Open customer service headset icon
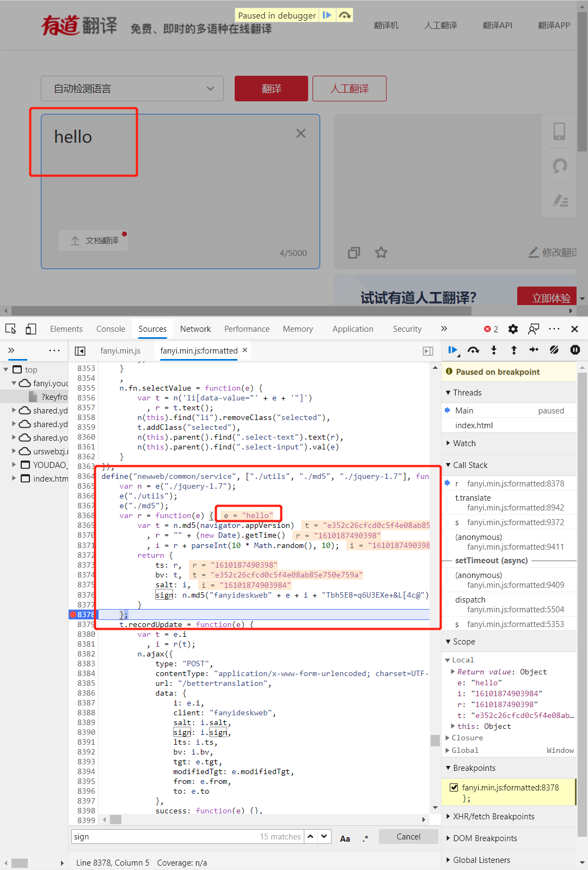588x870 pixels. tap(559, 166)
